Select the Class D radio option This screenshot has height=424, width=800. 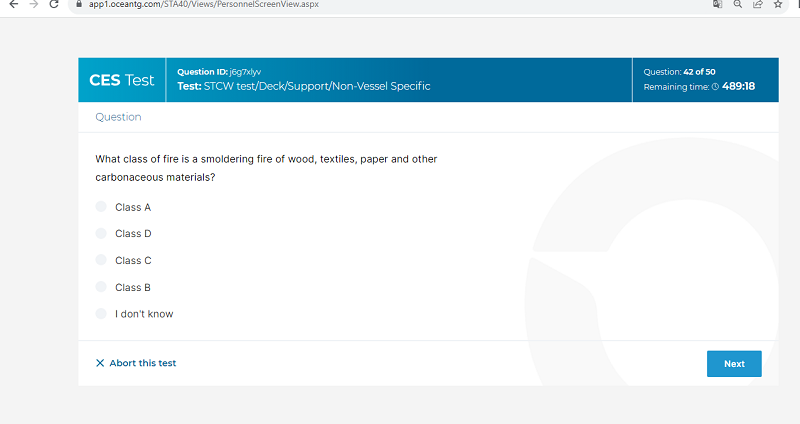point(101,233)
